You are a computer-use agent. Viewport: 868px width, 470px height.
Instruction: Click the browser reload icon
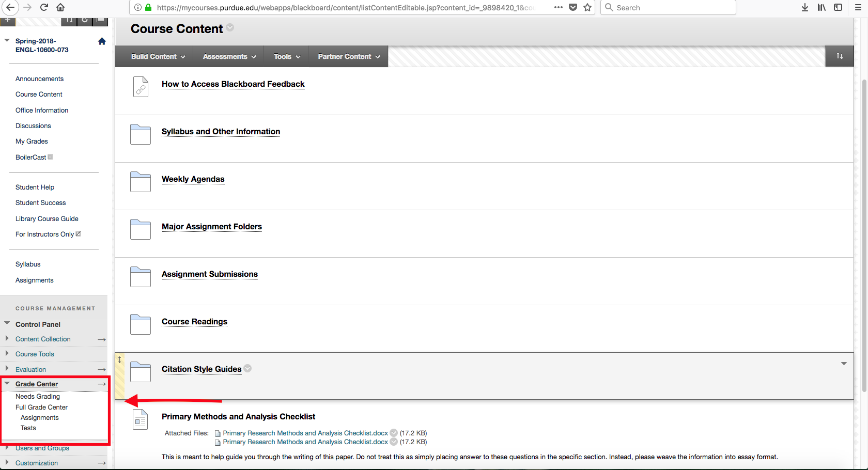[x=44, y=7]
